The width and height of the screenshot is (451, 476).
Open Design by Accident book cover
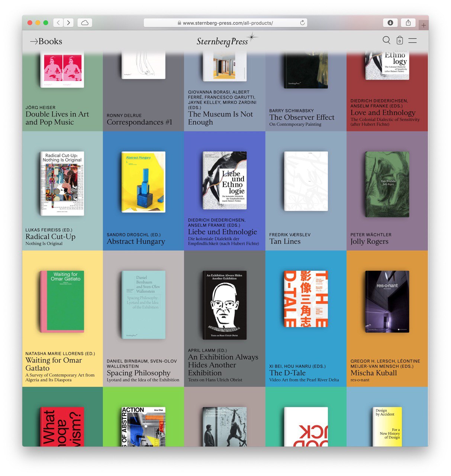387,427
